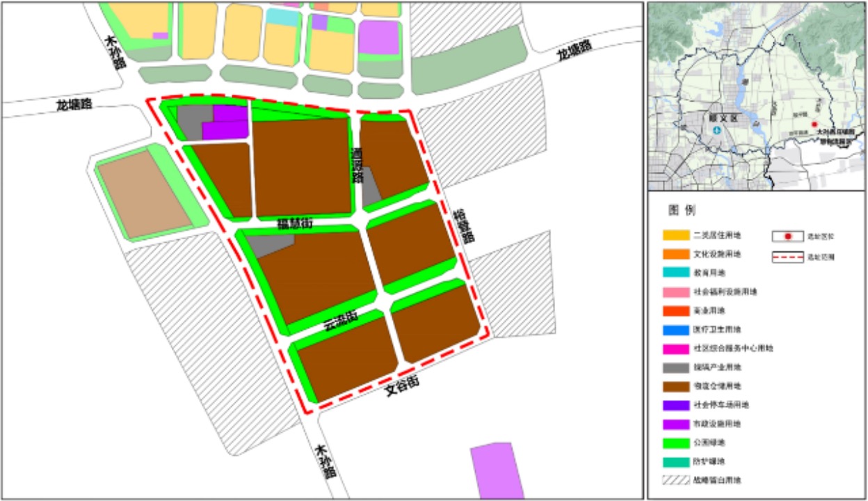Choose the blue 医疗卫生用地 legend swatch
This screenshot has height=501, width=868.
[676, 329]
